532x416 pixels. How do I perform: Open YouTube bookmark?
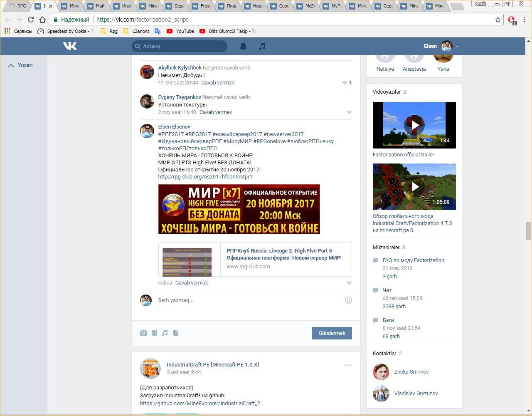pyautogui.click(x=180, y=31)
